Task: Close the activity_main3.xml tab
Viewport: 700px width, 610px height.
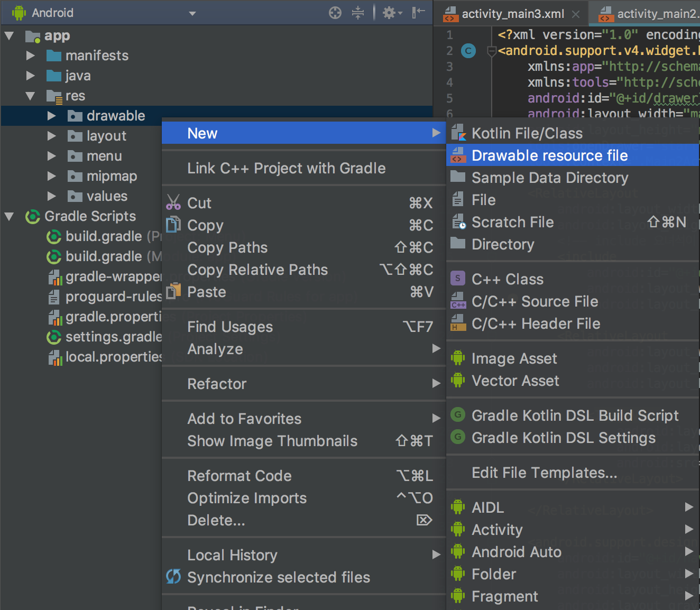Action: (x=576, y=14)
